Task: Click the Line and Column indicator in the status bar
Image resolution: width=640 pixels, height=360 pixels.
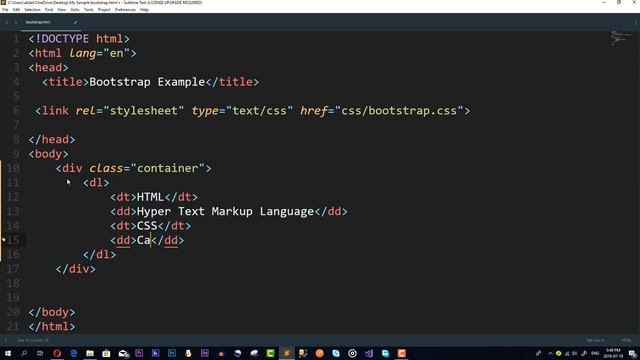Action: pyautogui.click(x=33, y=340)
